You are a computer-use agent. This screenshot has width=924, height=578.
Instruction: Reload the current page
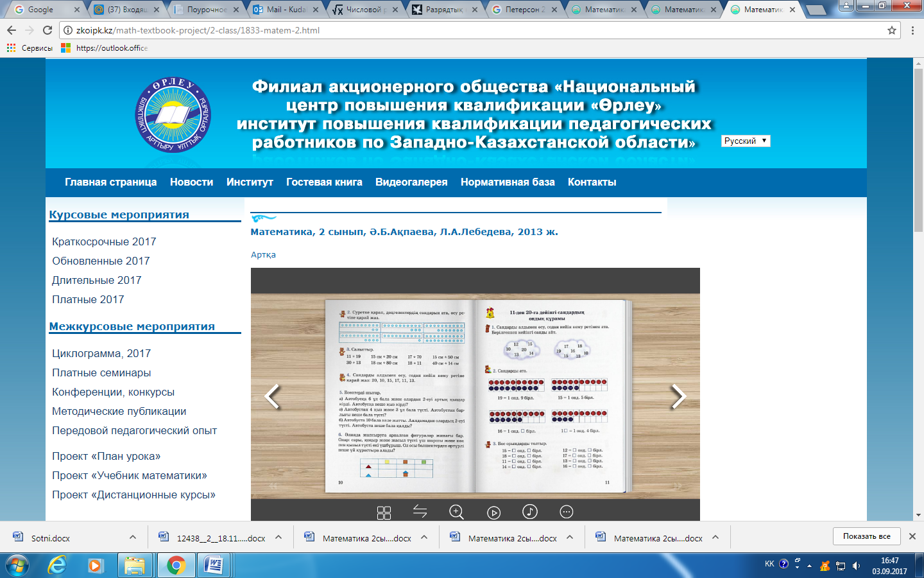(47, 30)
